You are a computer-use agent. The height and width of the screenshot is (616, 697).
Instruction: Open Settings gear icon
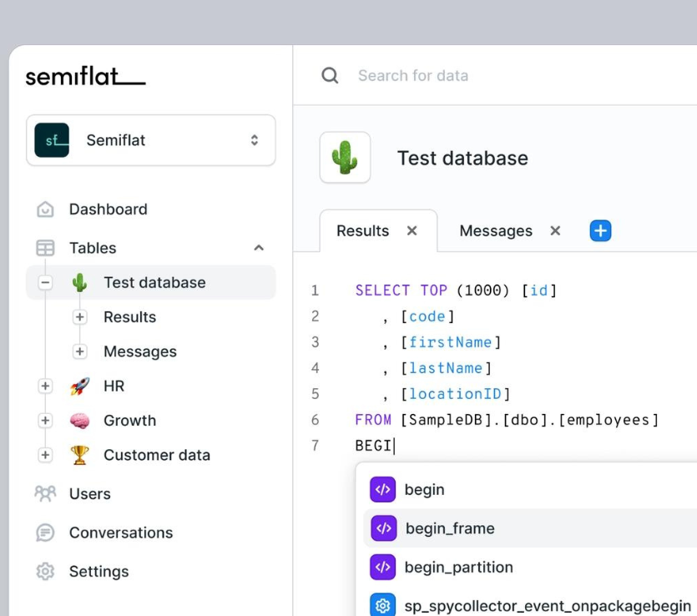(x=45, y=572)
